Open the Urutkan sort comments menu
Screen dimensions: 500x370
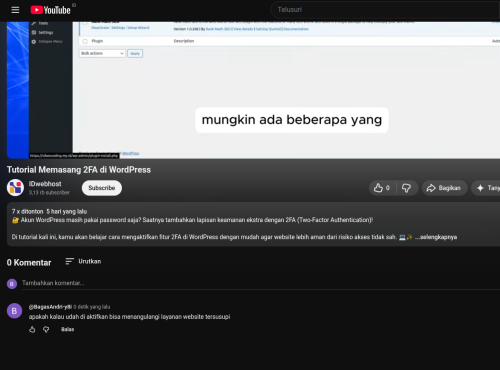83,261
